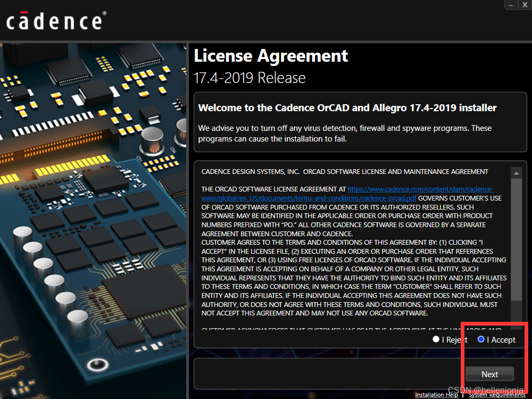Click the Welcome to Cadence OrCAD installer heading

[x=347, y=108]
